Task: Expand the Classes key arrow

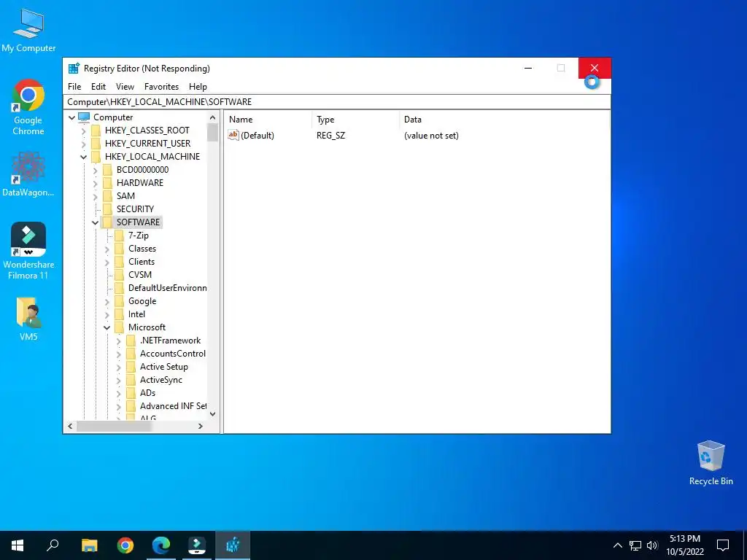Action: [x=107, y=249]
